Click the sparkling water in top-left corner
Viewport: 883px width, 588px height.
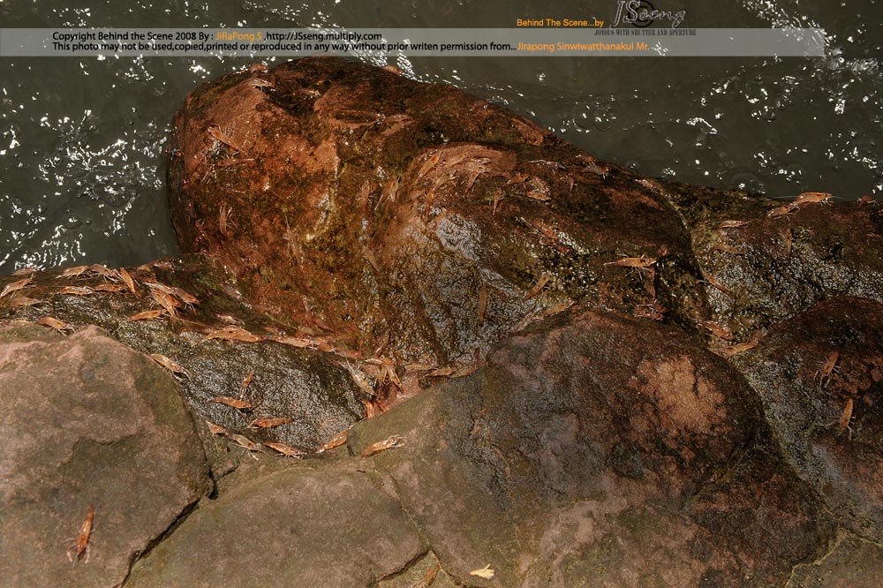pyautogui.click(x=53, y=132)
